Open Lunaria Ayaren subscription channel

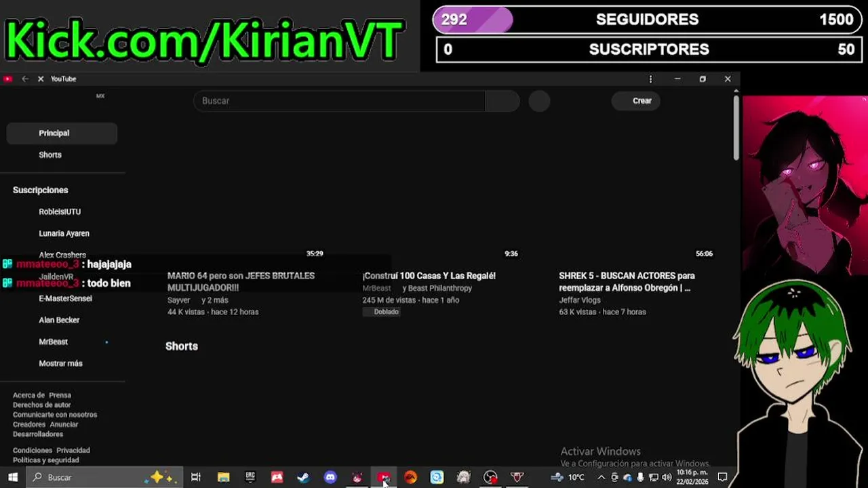click(64, 234)
